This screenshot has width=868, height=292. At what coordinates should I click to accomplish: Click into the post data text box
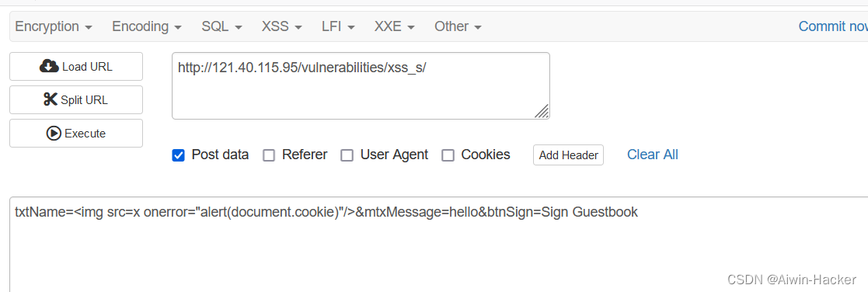pyautogui.click(x=439, y=244)
